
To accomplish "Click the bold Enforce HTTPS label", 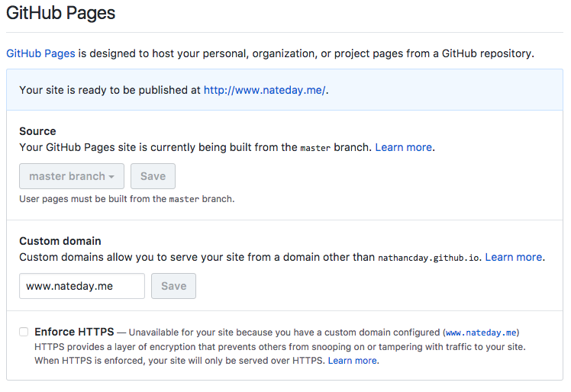I will (x=74, y=332).
